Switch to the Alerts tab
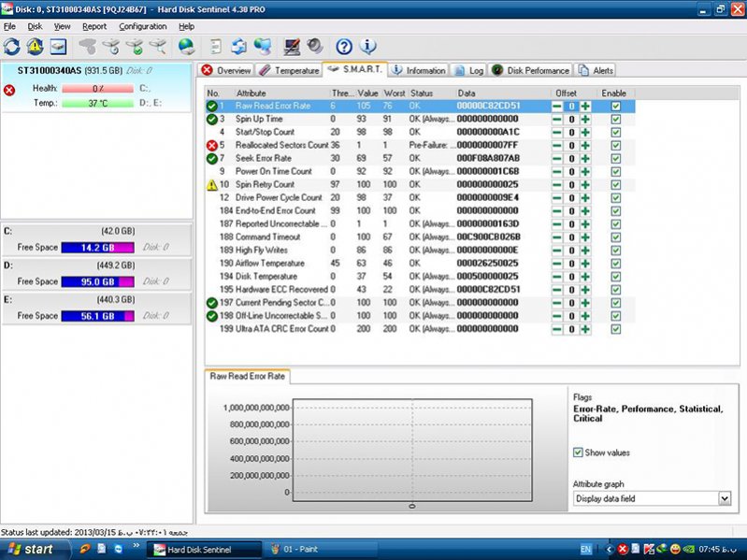This screenshot has height=560, width=747. [x=595, y=70]
